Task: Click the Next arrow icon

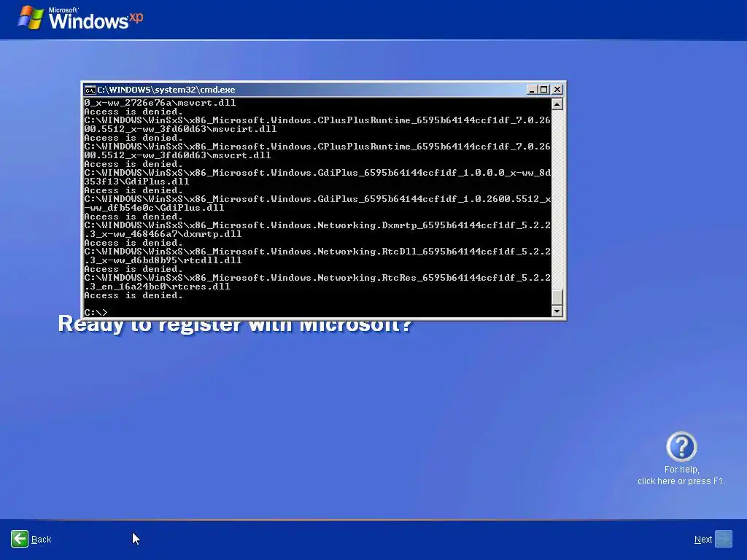Action: pos(724,539)
